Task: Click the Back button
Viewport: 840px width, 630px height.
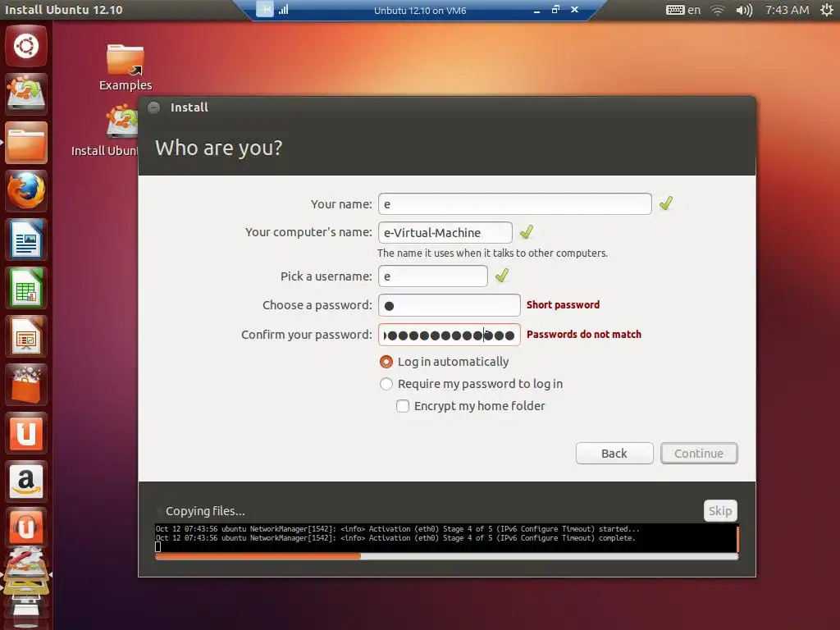Action: (x=614, y=453)
